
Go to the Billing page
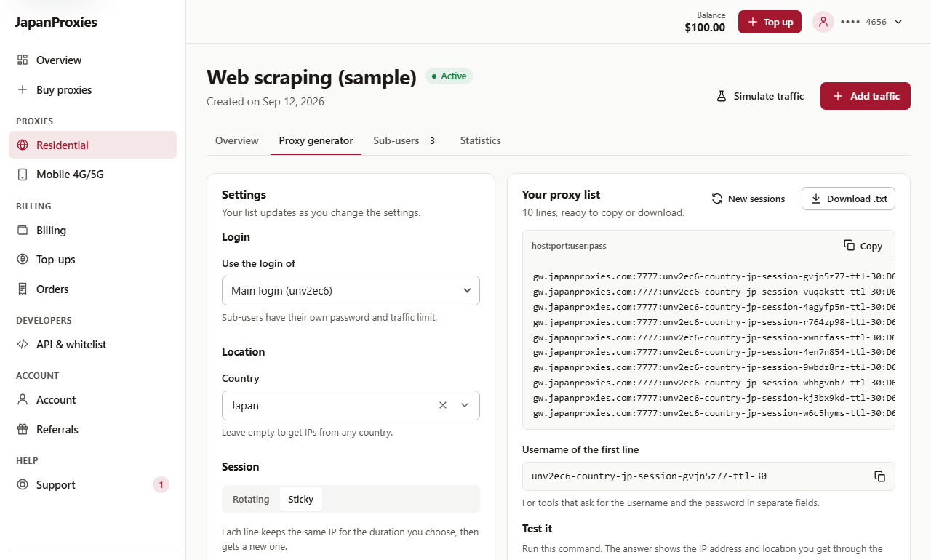click(x=92, y=231)
